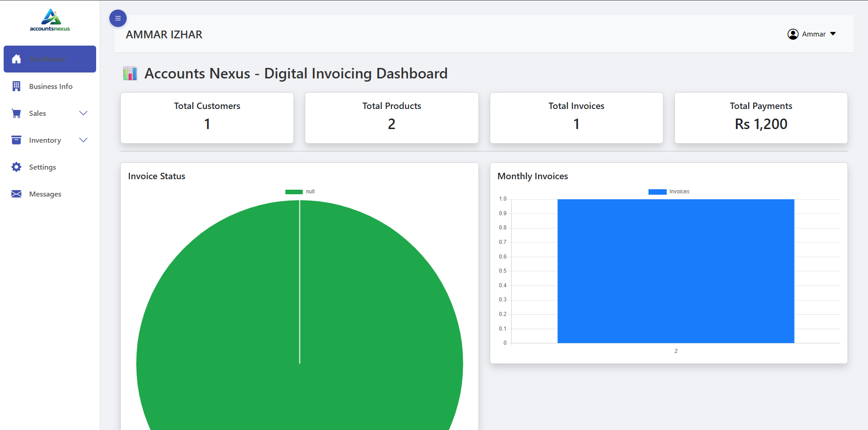Click the user avatar icon beside Ammar
The height and width of the screenshot is (430, 868).
(793, 34)
